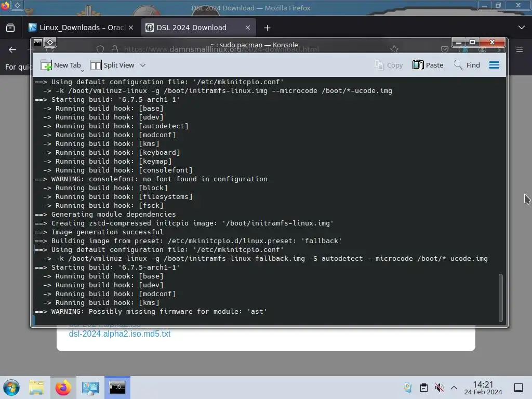Expand the Split View dropdown chevron
This screenshot has width=532, height=399.
pyautogui.click(x=143, y=65)
